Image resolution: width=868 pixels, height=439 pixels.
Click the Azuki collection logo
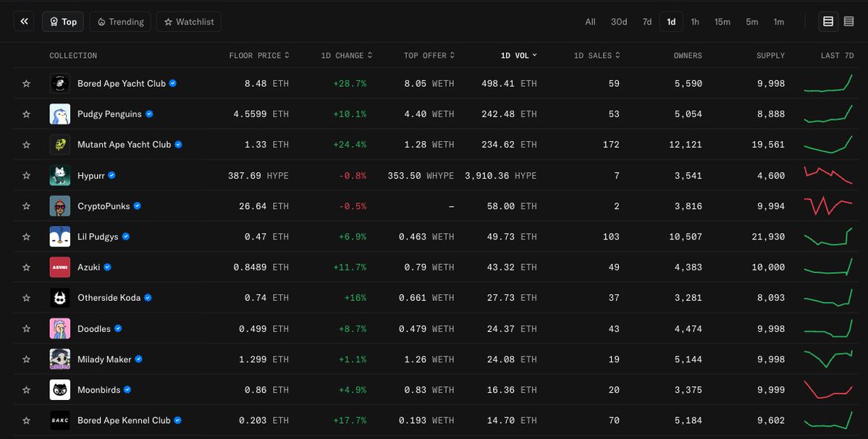(59, 267)
